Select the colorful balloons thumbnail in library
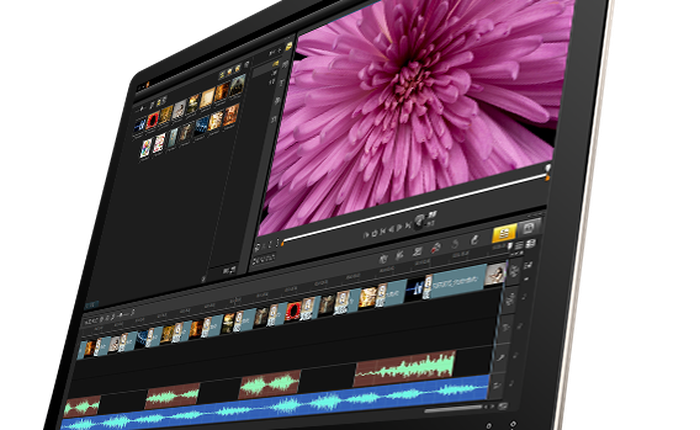700x430 pixels. pos(146,148)
